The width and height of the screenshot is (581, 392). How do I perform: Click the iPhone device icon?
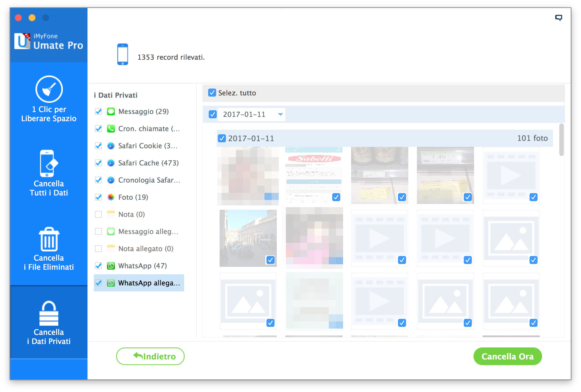click(123, 54)
